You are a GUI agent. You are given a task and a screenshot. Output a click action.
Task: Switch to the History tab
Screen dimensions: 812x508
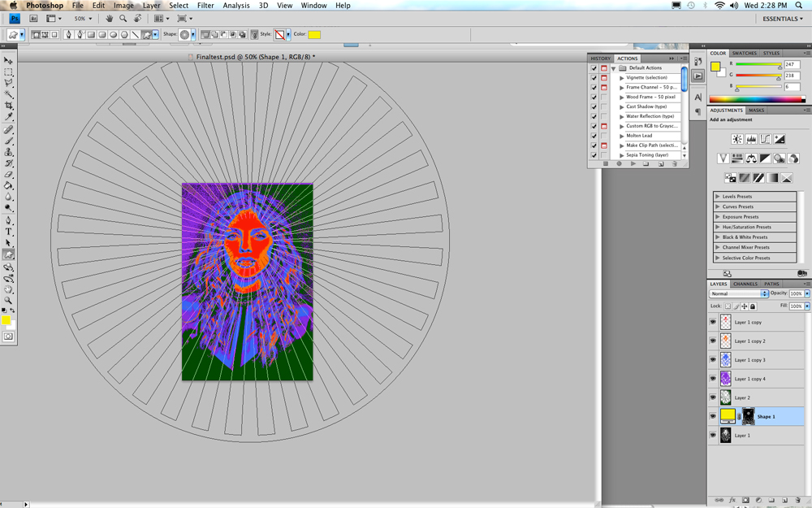click(x=601, y=59)
